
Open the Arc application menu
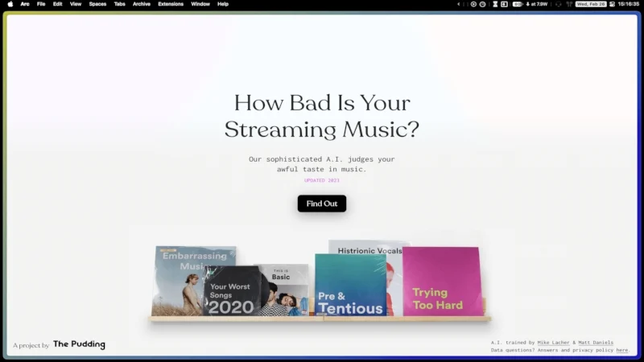point(25,4)
